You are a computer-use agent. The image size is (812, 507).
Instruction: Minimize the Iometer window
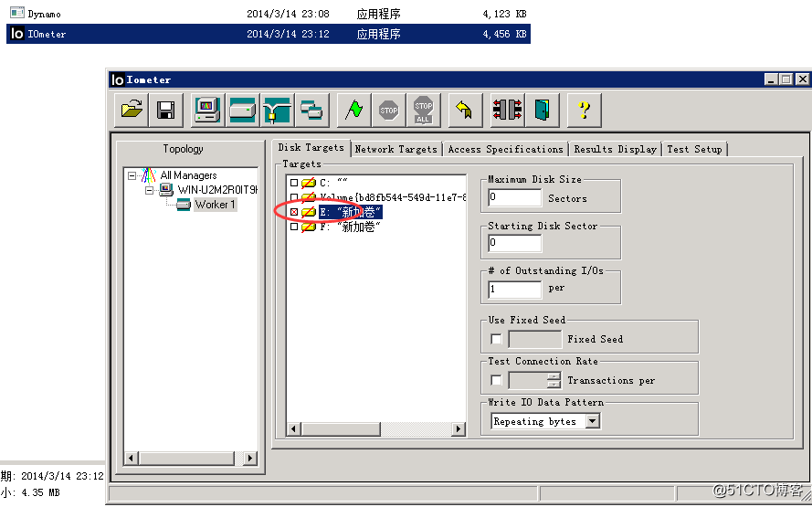(x=771, y=79)
